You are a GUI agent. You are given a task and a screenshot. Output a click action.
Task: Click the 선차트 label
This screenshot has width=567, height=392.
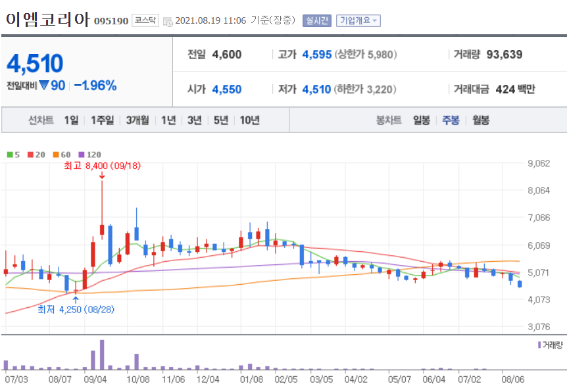pos(41,120)
